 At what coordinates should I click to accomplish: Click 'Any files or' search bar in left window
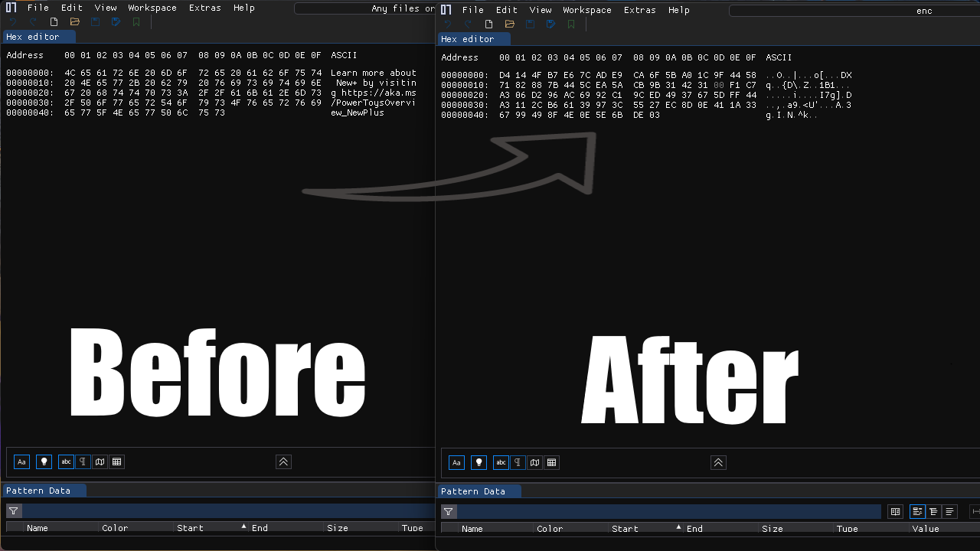click(x=364, y=8)
